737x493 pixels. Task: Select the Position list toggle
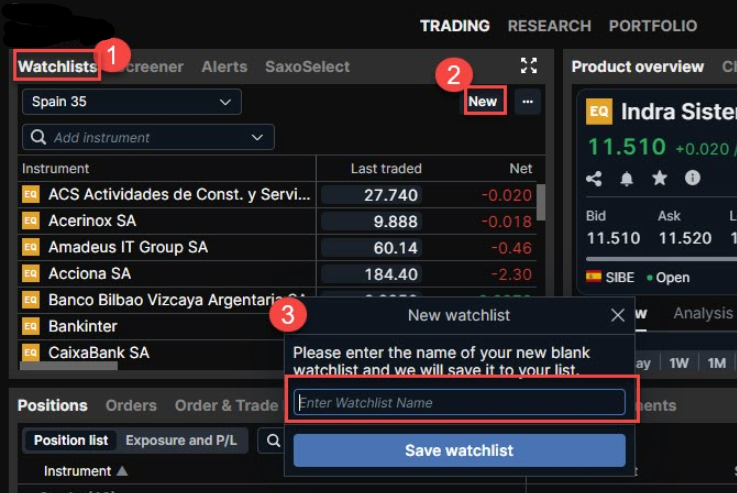tap(71, 440)
